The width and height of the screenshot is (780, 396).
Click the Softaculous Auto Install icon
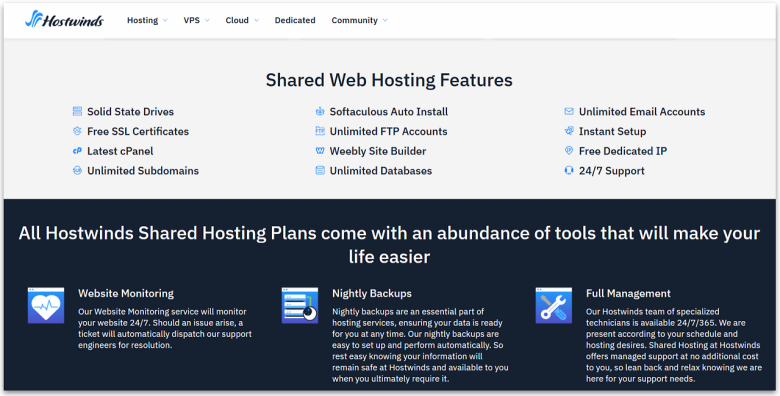pyautogui.click(x=320, y=111)
